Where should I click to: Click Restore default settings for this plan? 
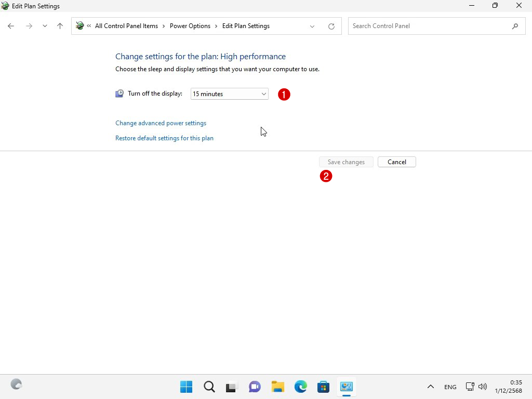[164, 138]
